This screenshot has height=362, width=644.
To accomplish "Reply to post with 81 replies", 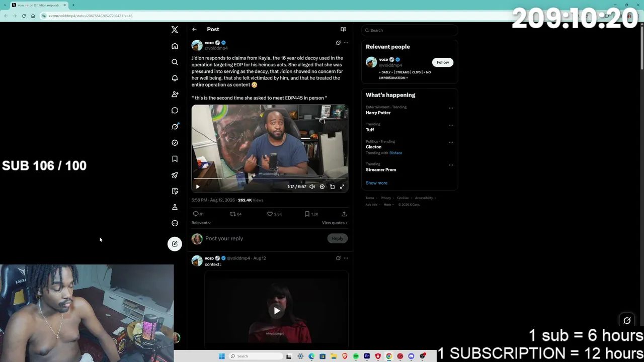I will point(198,214).
